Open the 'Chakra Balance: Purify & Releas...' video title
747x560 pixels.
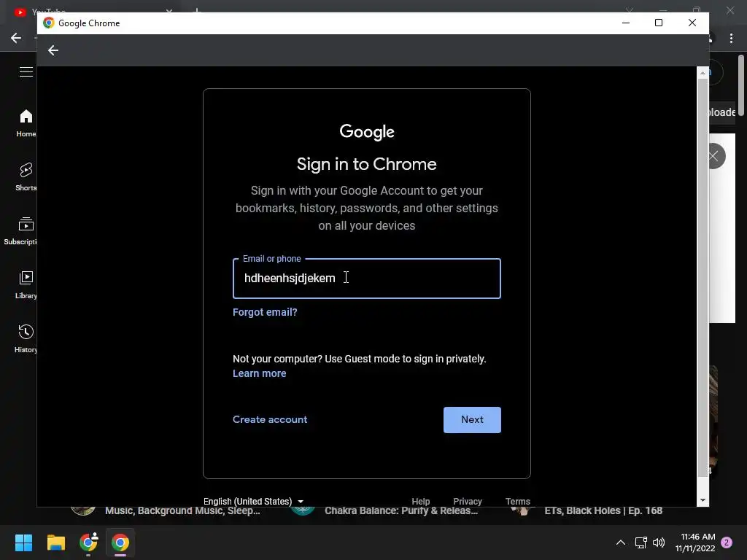point(401,511)
